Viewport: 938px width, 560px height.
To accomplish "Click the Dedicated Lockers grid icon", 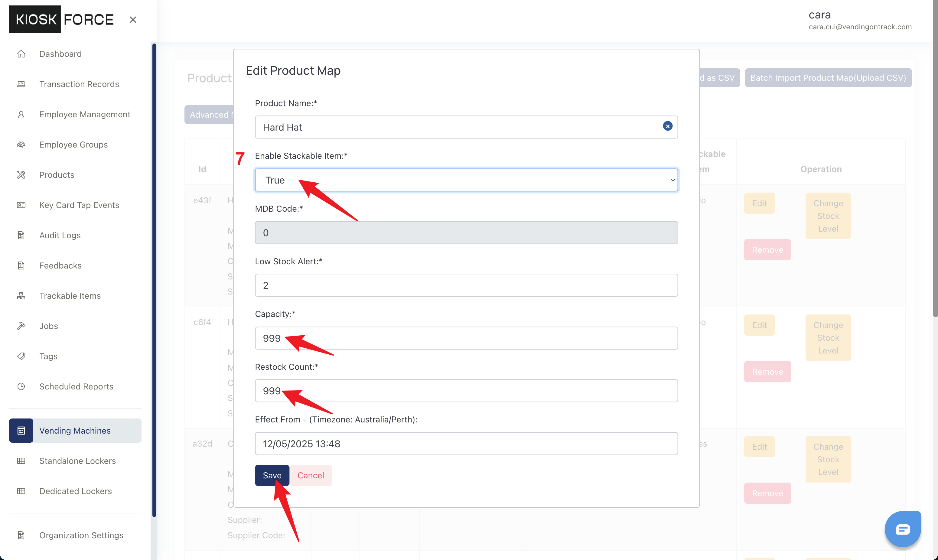I will click(x=21, y=491).
